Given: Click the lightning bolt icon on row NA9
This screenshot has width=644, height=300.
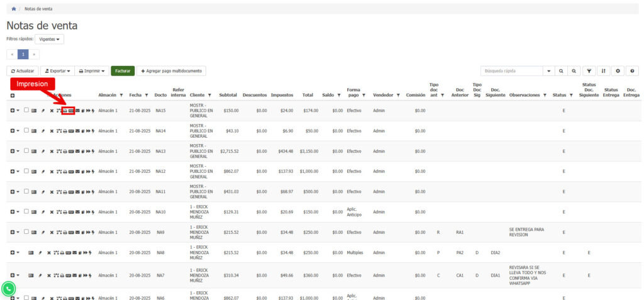Looking at the screenshot, I should (93, 232).
